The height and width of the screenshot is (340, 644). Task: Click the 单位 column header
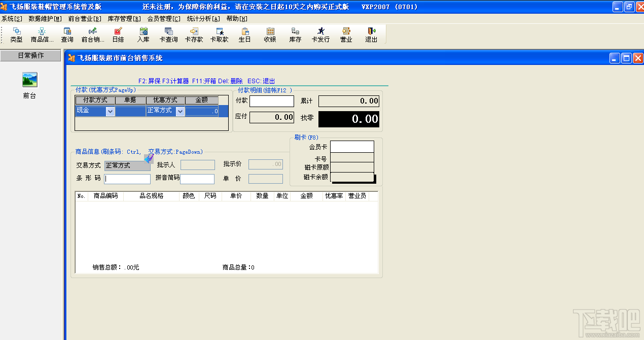tap(282, 196)
